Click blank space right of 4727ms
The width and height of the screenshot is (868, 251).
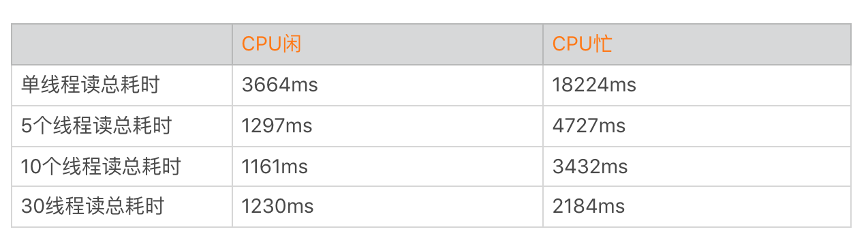[x=738, y=125]
